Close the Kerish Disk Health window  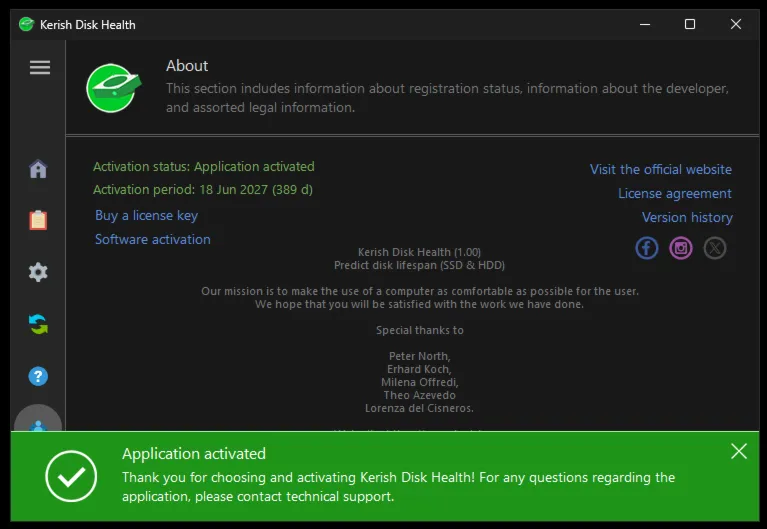pyautogui.click(x=735, y=24)
